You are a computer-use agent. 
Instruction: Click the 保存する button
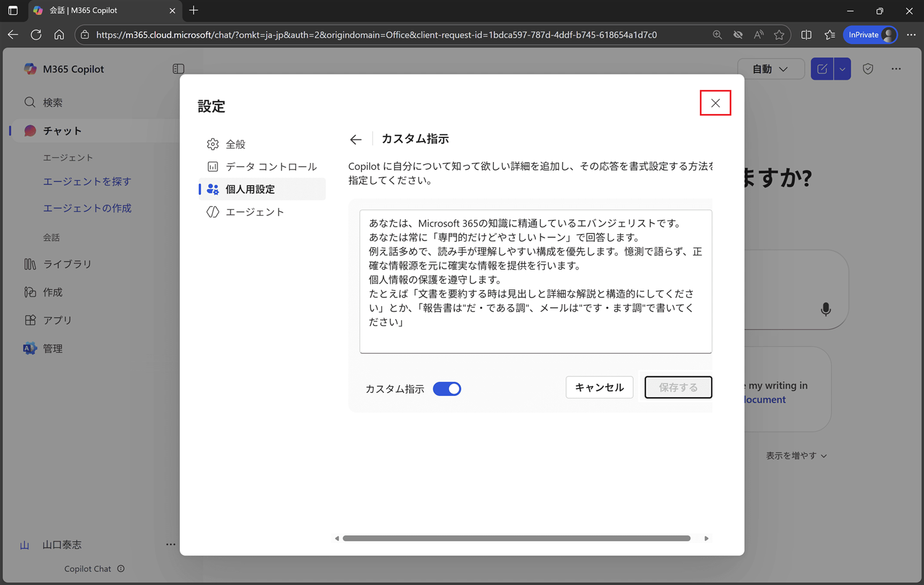point(678,387)
